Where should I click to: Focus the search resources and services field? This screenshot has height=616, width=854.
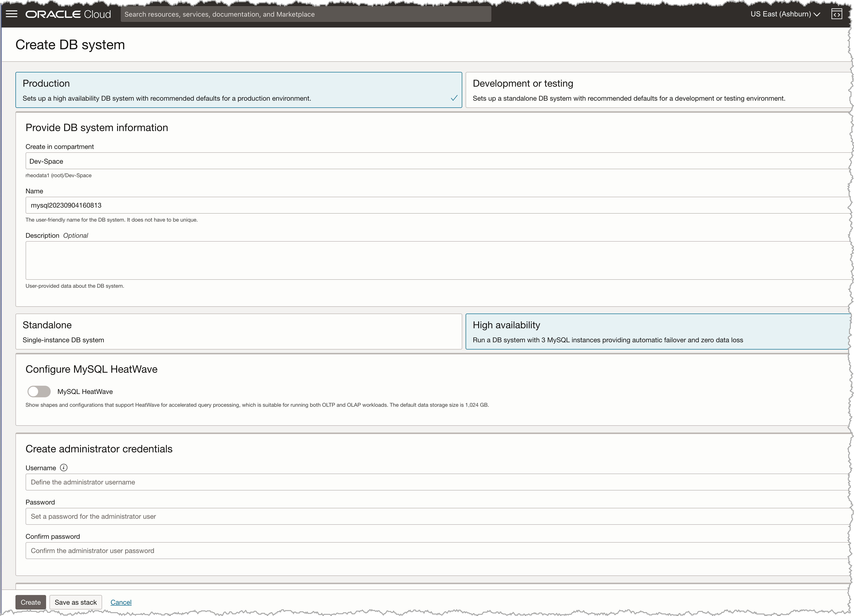[305, 14]
